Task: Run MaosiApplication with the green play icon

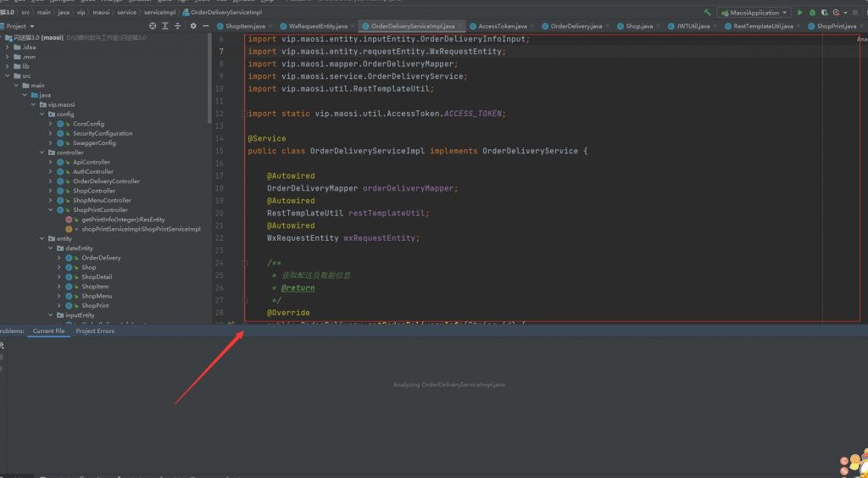Action: (x=799, y=12)
